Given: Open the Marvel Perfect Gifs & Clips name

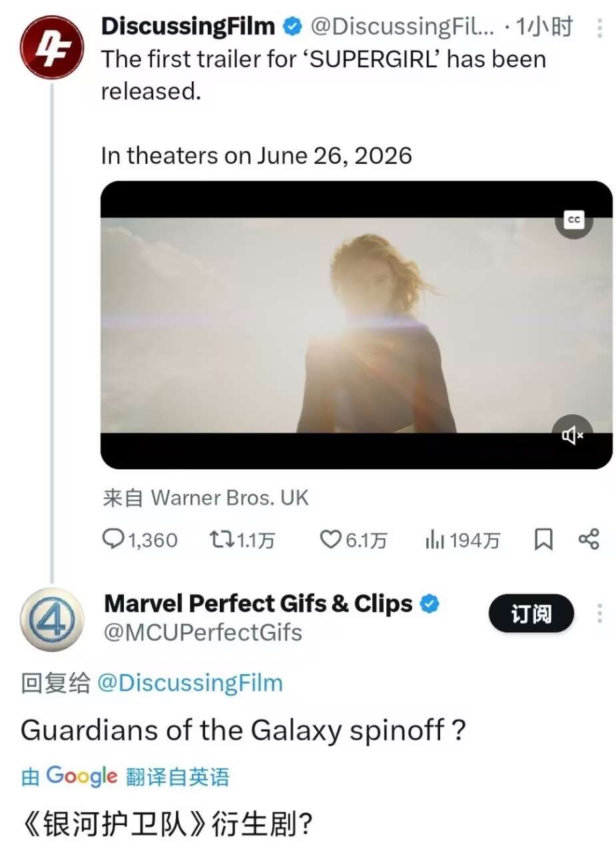Looking at the screenshot, I should tap(258, 603).
